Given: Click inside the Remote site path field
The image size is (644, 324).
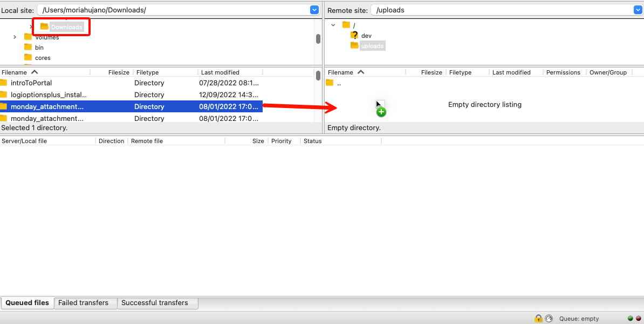Looking at the screenshot, I should pyautogui.click(x=485, y=9).
